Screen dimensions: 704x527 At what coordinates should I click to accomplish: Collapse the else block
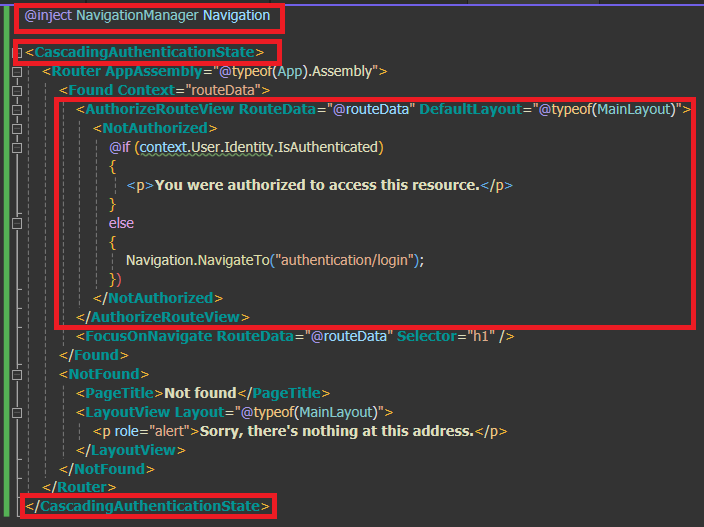tap(17, 224)
